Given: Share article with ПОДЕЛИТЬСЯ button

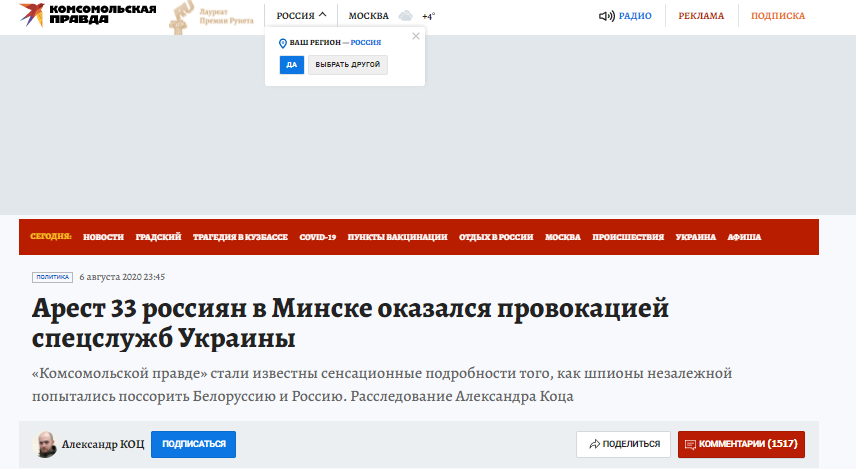Looking at the screenshot, I should 623,444.
